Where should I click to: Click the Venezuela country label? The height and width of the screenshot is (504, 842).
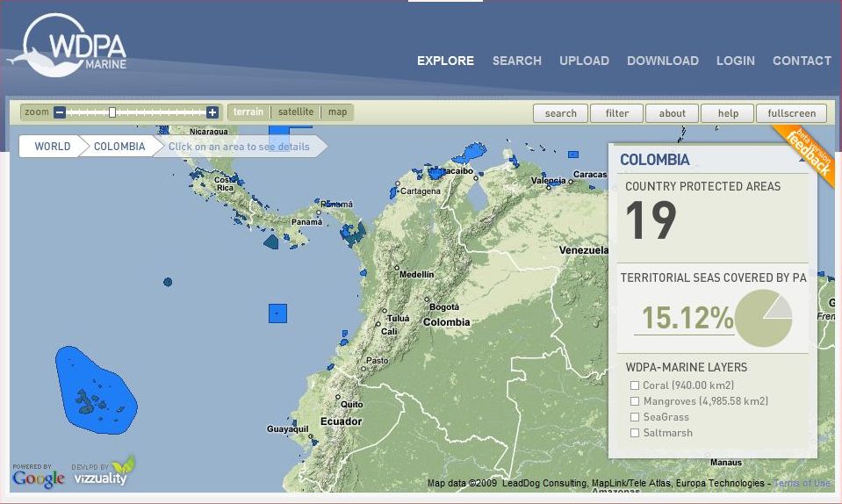click(584, 250)
